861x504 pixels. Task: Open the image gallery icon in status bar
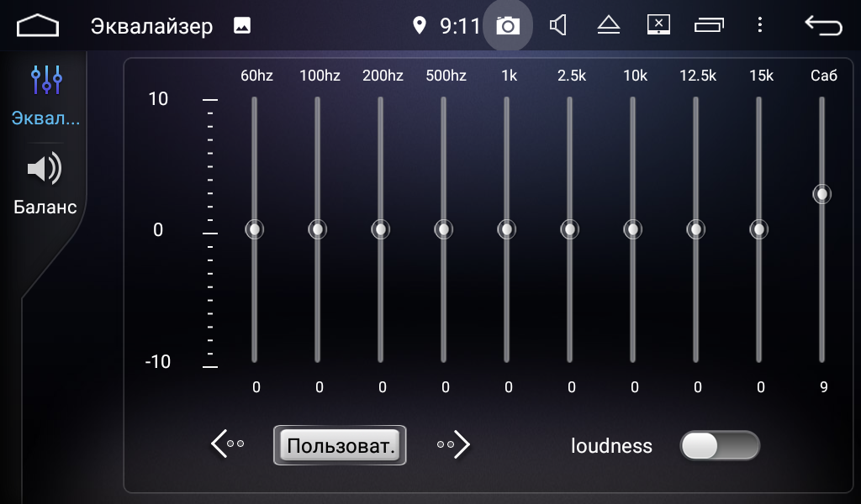coord(242,25)
